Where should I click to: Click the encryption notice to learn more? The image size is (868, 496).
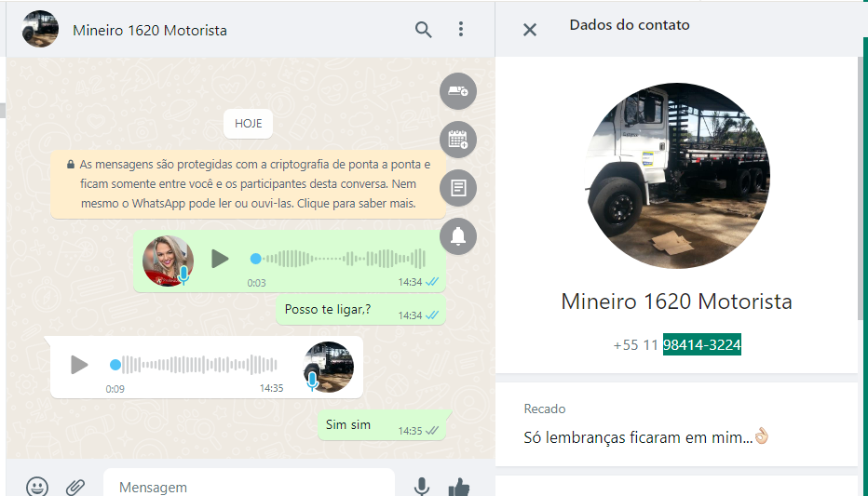point(248,183)
